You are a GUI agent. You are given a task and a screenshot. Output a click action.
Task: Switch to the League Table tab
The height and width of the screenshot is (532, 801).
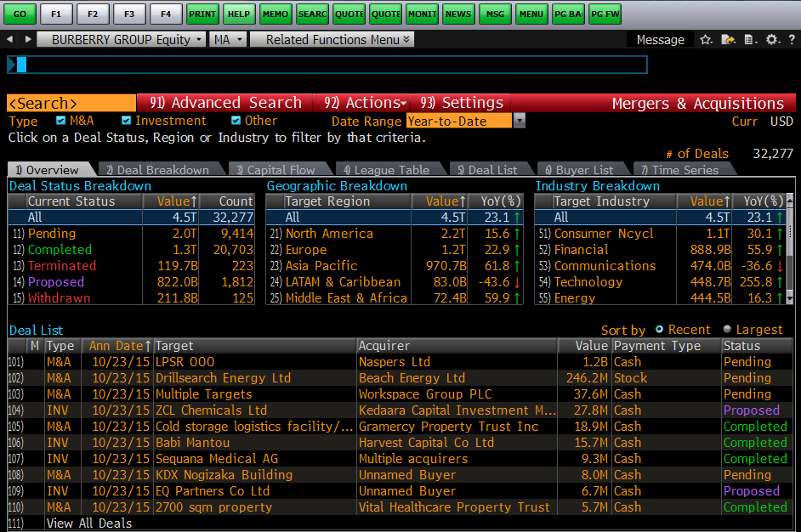[x=386, y=170]
